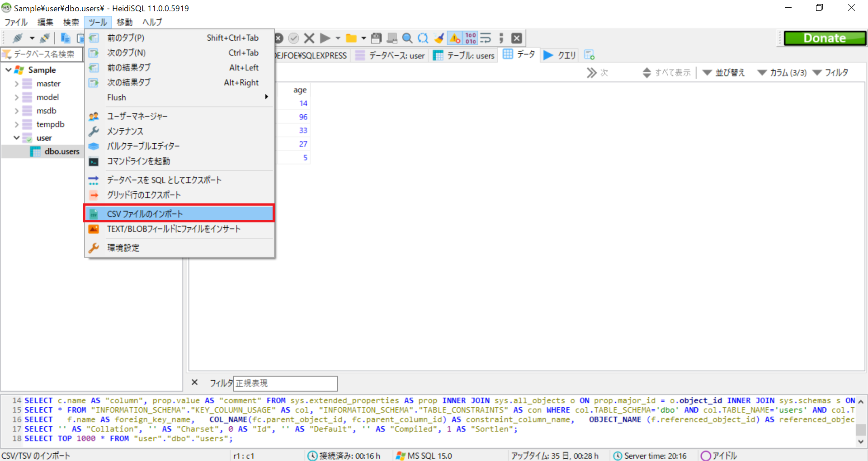The width and height of the screenshot is (868, 461).
Task: Switch to the テーブル: users tab
Action: 464,56
